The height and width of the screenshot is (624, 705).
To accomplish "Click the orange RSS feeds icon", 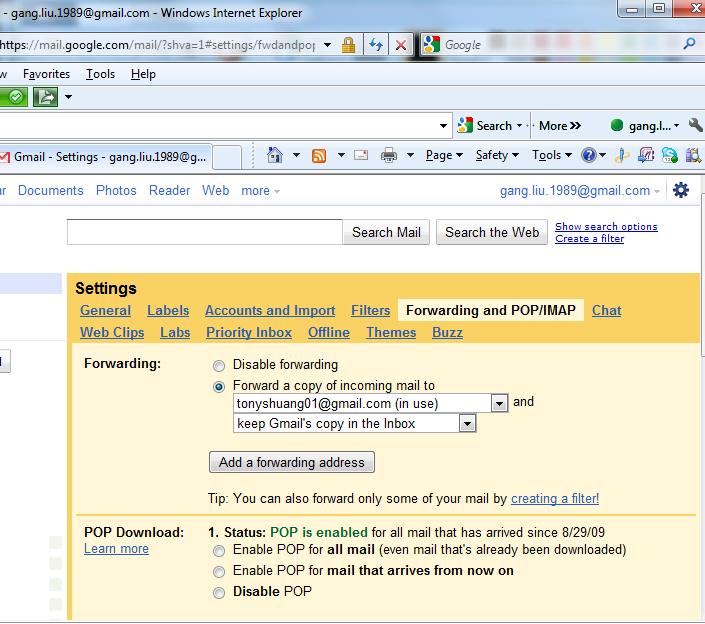I will 319,156.
